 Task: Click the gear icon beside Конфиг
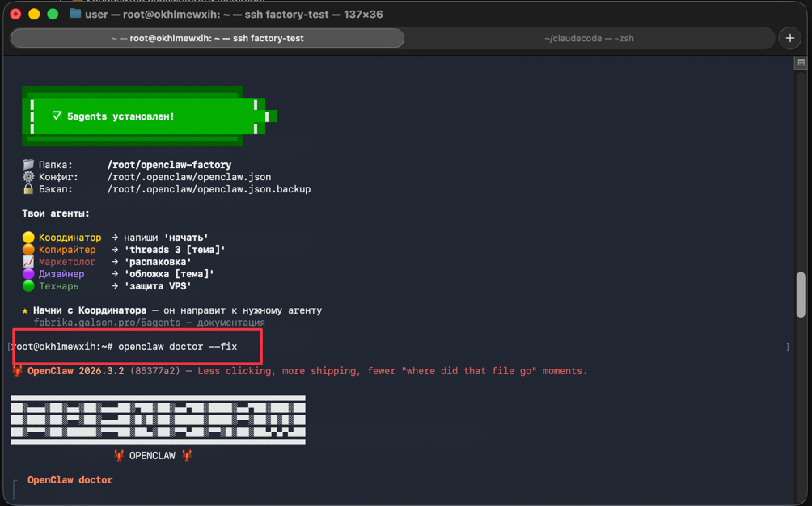point(28,176)
